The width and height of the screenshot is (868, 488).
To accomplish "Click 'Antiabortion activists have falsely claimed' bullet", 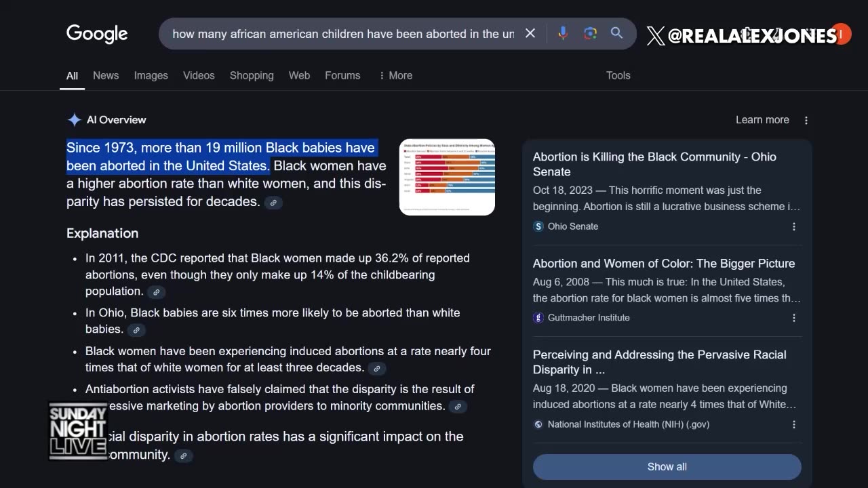I will (279, 398).
